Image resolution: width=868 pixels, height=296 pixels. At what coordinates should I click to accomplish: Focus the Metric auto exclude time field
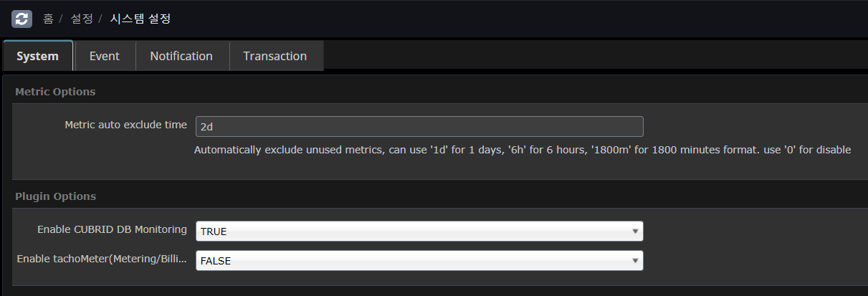click(x=419, y=127)
